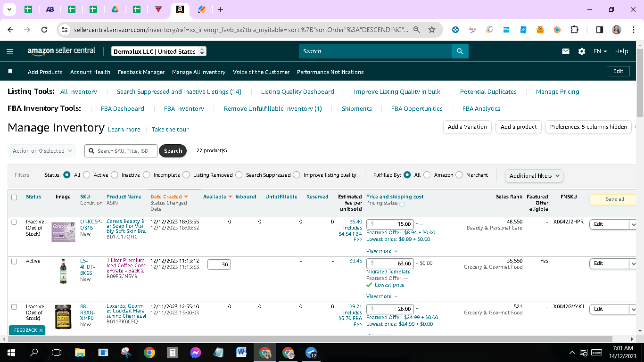
Task: Open Account Health from the nav bar
Action: pos(90,72)
